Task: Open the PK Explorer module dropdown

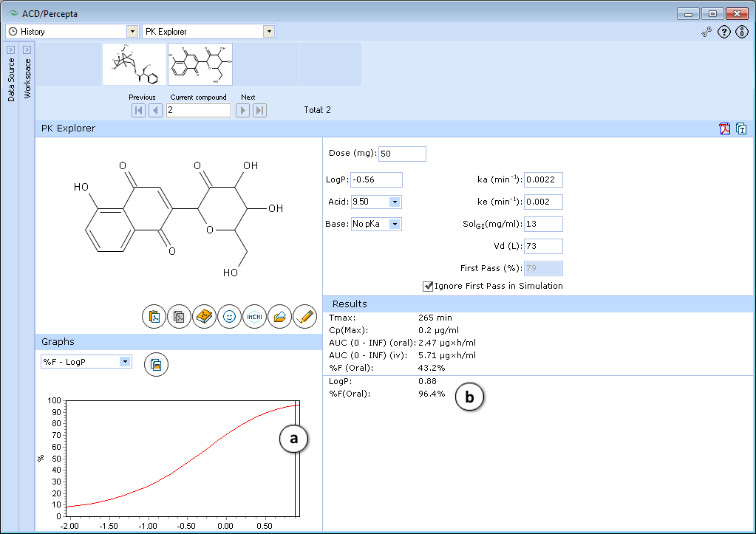Action: point(269,32)
